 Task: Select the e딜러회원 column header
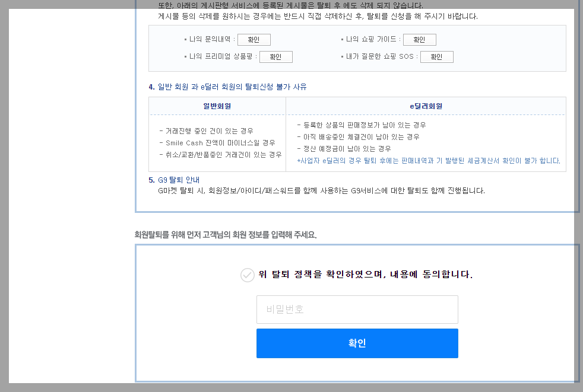point(426,106)
